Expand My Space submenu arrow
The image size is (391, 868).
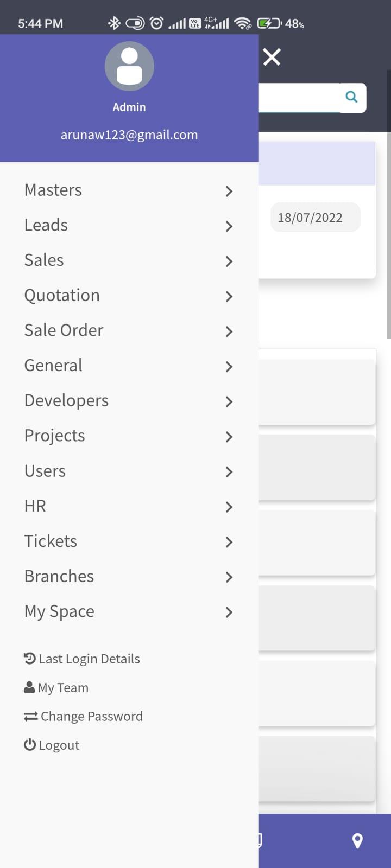point(229,612)
